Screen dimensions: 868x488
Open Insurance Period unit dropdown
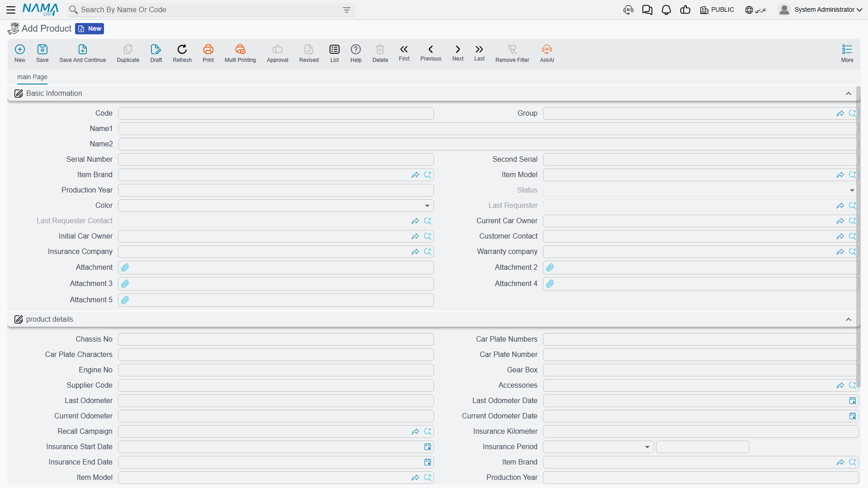[647, 447]
